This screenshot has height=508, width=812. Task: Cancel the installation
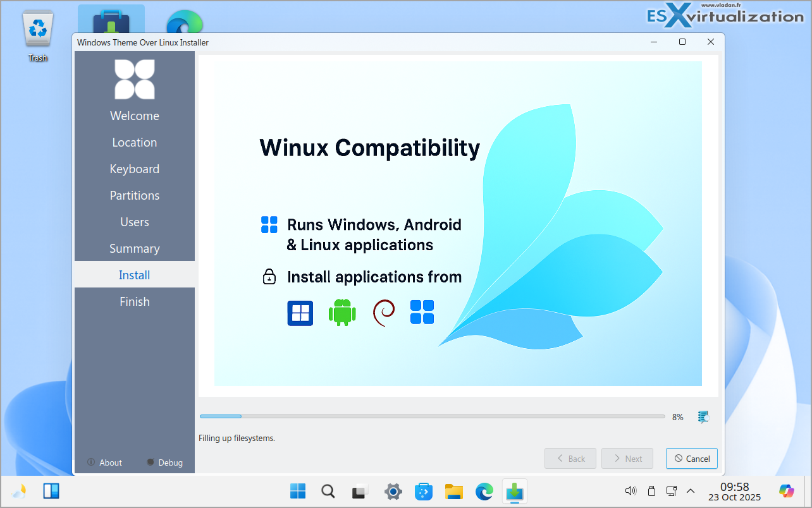[691, 459]
